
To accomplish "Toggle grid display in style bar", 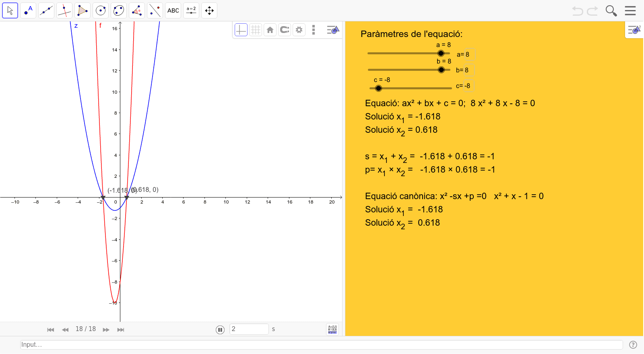I will tap(256, 30).
